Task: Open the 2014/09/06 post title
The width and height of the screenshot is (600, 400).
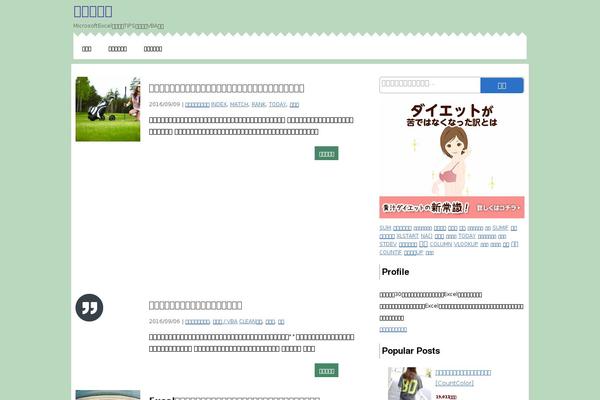Action: coord(196,305)
